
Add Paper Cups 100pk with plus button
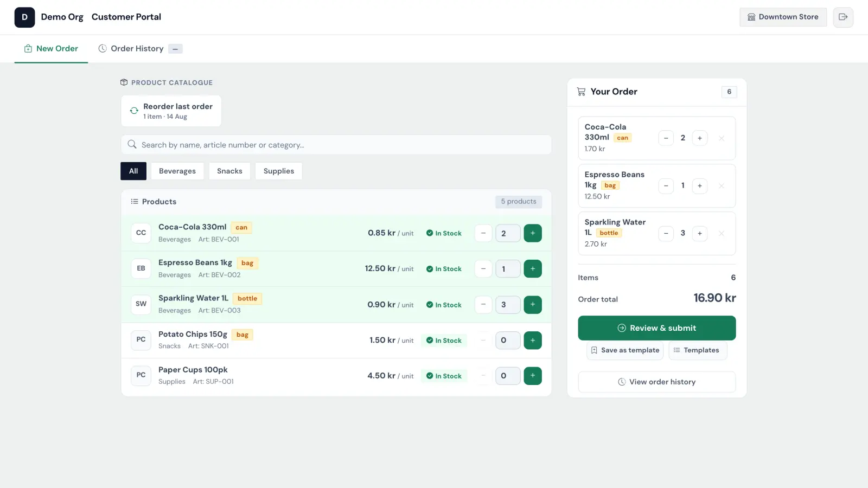[x=533, y=376]
